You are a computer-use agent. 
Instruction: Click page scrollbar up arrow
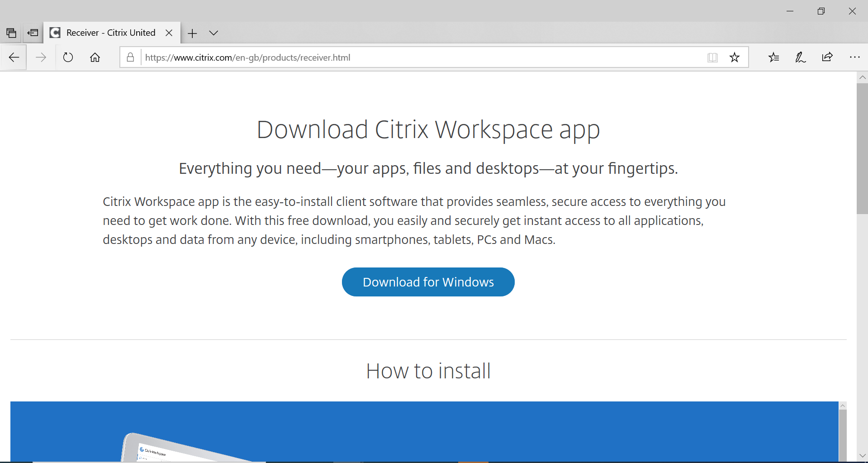pyautogui.click(x=862, y=77)
